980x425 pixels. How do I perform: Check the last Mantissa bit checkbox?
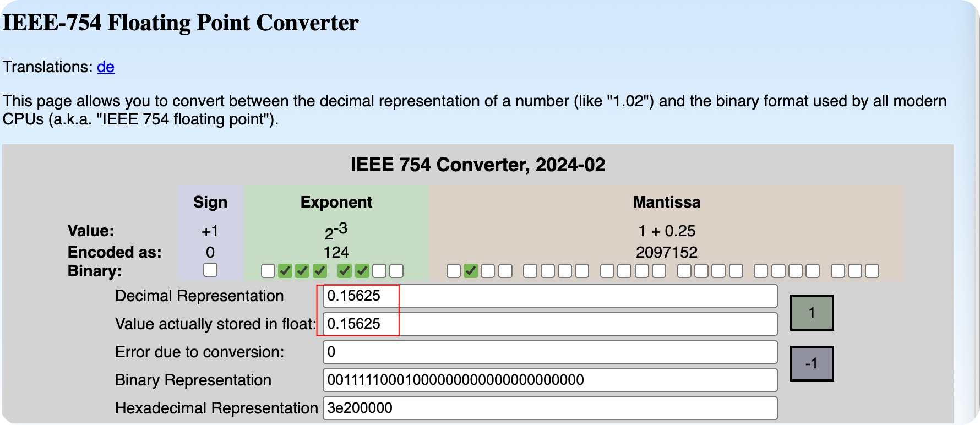[872, 271]
